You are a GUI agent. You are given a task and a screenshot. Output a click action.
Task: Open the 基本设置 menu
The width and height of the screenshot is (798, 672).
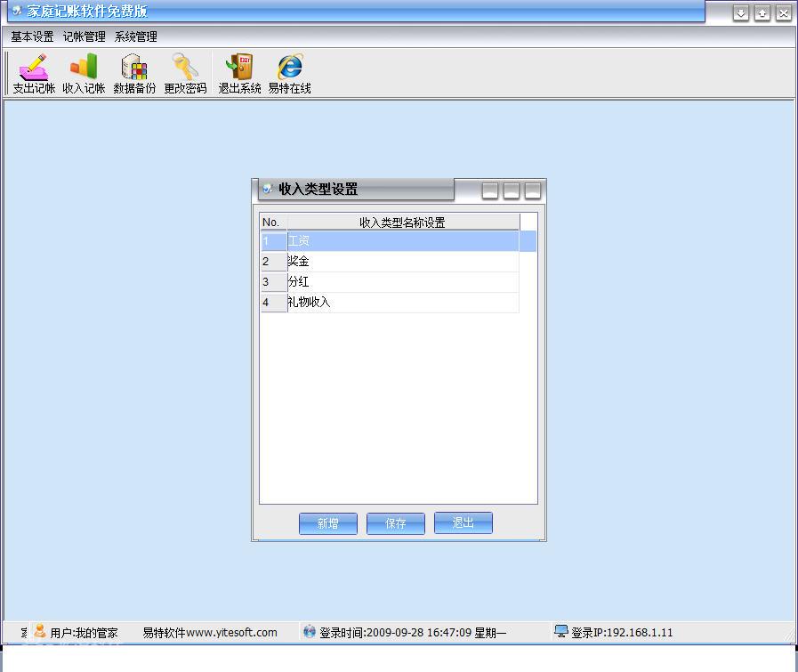click(x=32, y=36)
